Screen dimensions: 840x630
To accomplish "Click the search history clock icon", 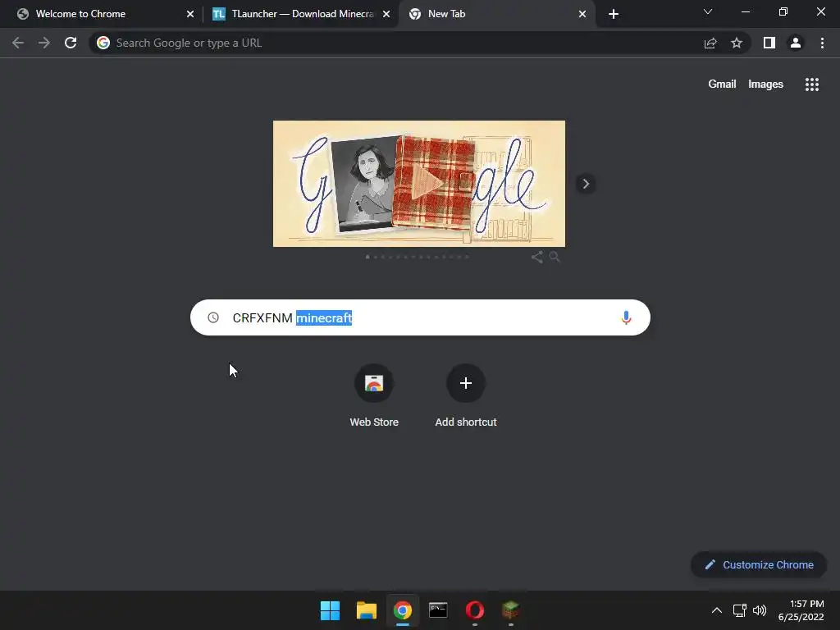I will click(x=213, y=317).
